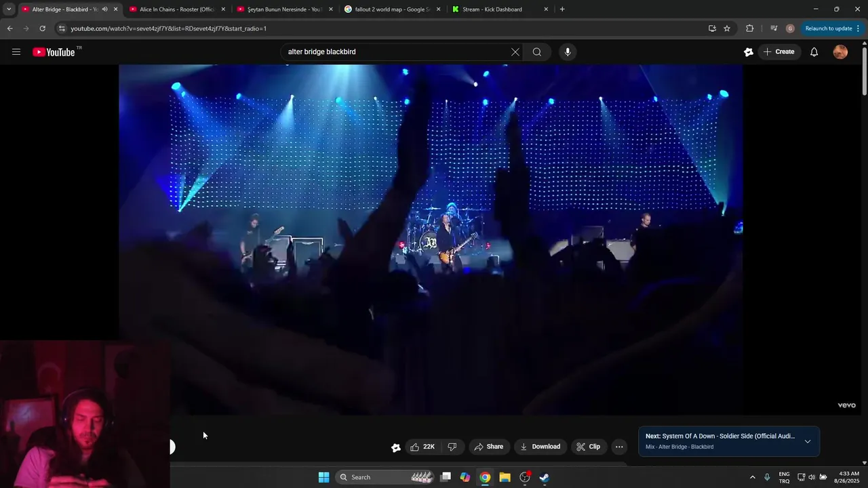This screenshot has width=868, height=488.
Task: Open the YouTube hamburger guide menu
Action: point(16,52)
